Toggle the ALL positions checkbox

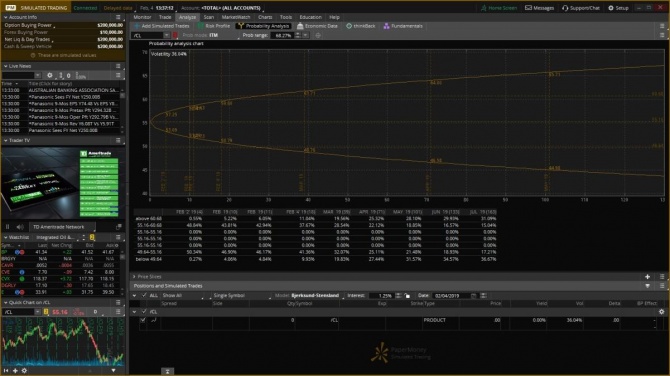pos(144,296)
